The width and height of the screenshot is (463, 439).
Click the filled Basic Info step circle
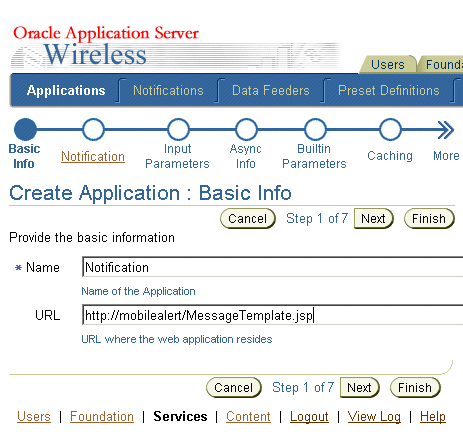tap(25, 129)
